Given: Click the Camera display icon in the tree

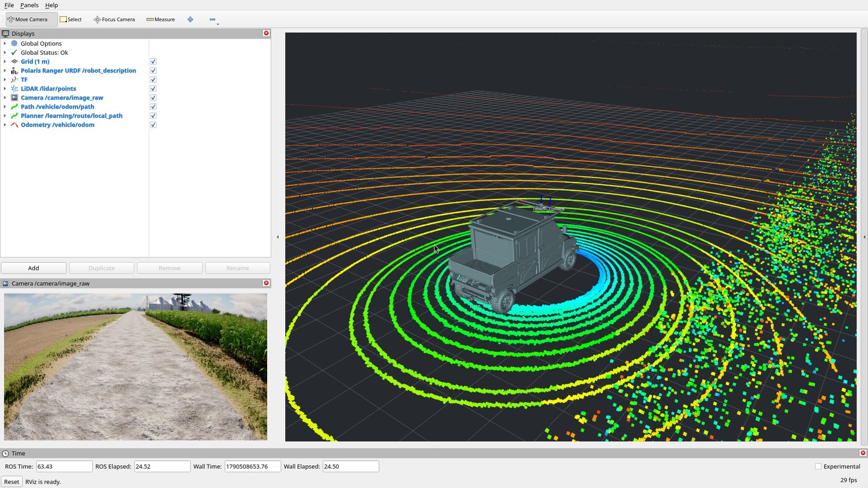Looking at the screenshot, I should tap(14, 98).
